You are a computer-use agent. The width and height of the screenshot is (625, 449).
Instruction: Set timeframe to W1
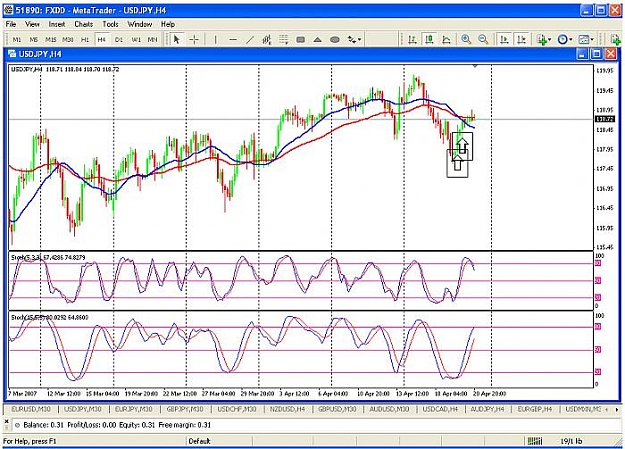click(136, 40)
